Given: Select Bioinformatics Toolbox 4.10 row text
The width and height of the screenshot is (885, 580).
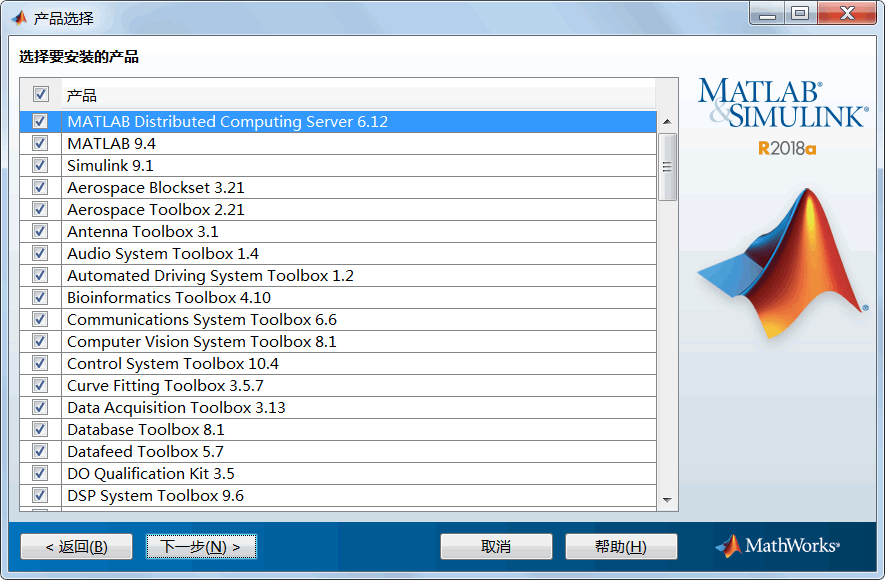Looking at the screenshot, I should [169, 297].
